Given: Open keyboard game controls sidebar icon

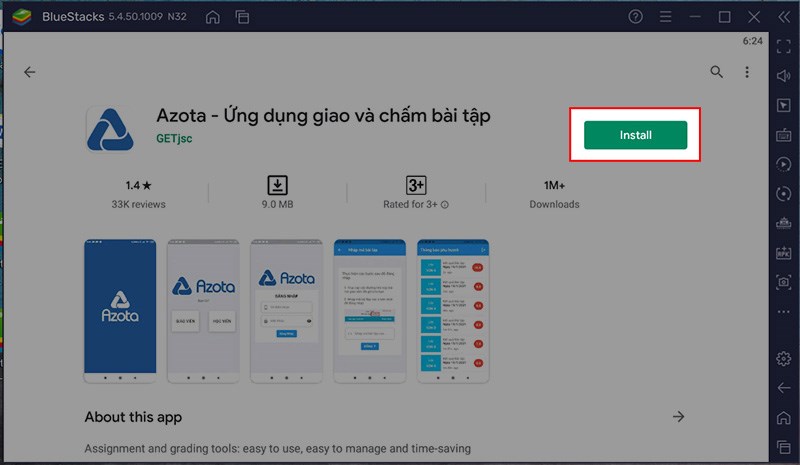Looking at the screenshot, I should click(784, 135).
